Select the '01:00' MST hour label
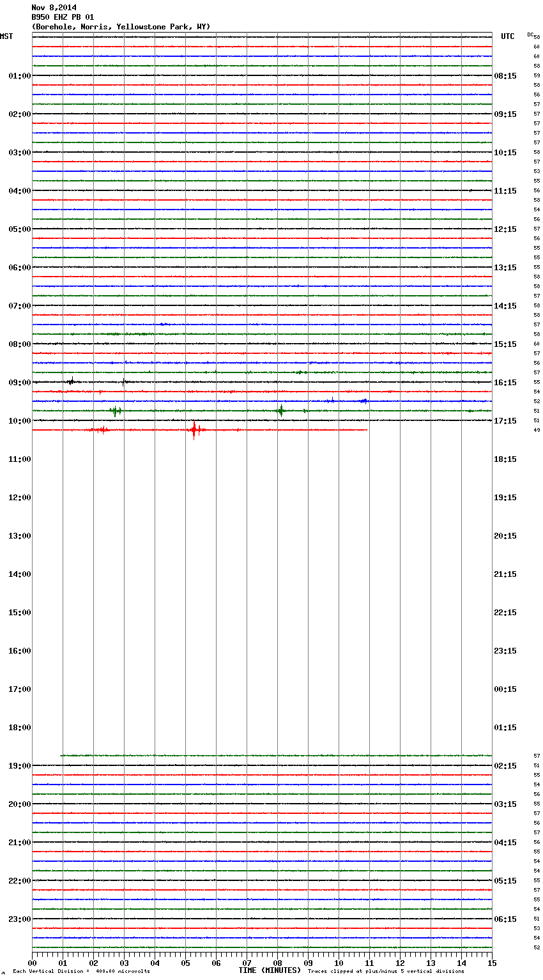Image resolution: width=543 pixels, height=980 pixels. point(20,76)
